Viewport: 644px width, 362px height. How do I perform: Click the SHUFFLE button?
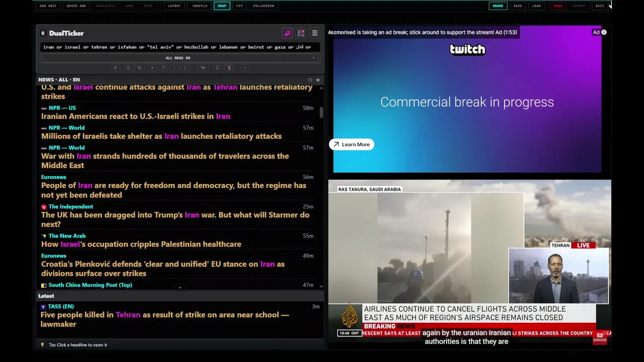200,6
